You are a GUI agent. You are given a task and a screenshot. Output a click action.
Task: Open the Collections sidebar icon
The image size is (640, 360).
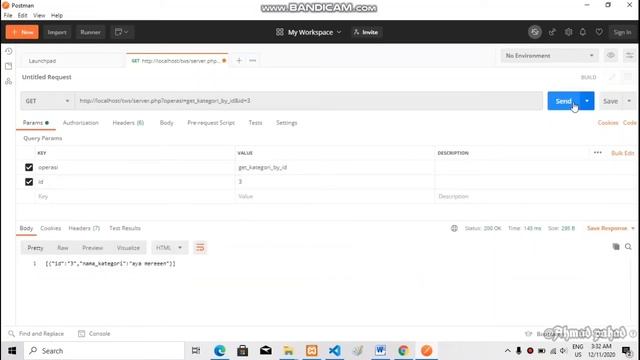9,66
